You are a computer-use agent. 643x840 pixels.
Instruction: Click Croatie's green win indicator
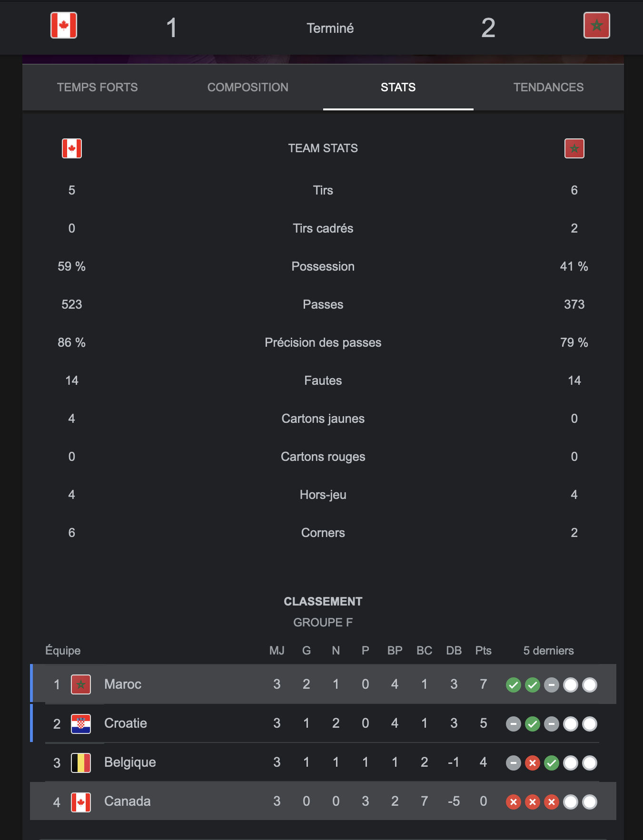533,724
